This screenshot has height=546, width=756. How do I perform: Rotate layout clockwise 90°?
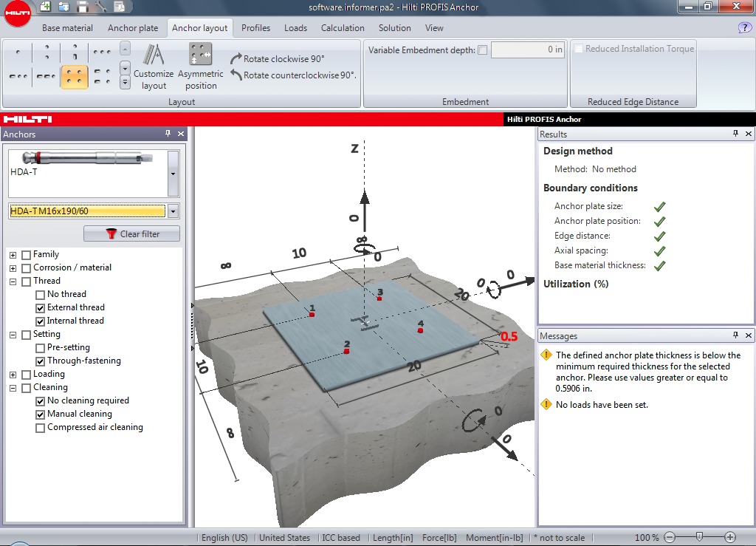click(x=277, y=59)
